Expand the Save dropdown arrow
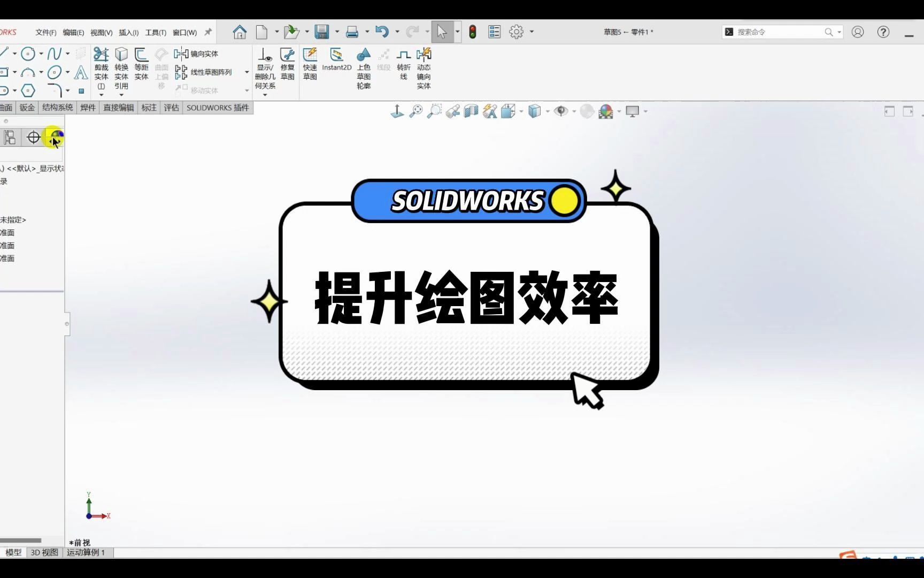The height and width of the screenshot is (578, 924). coord(337,32)
